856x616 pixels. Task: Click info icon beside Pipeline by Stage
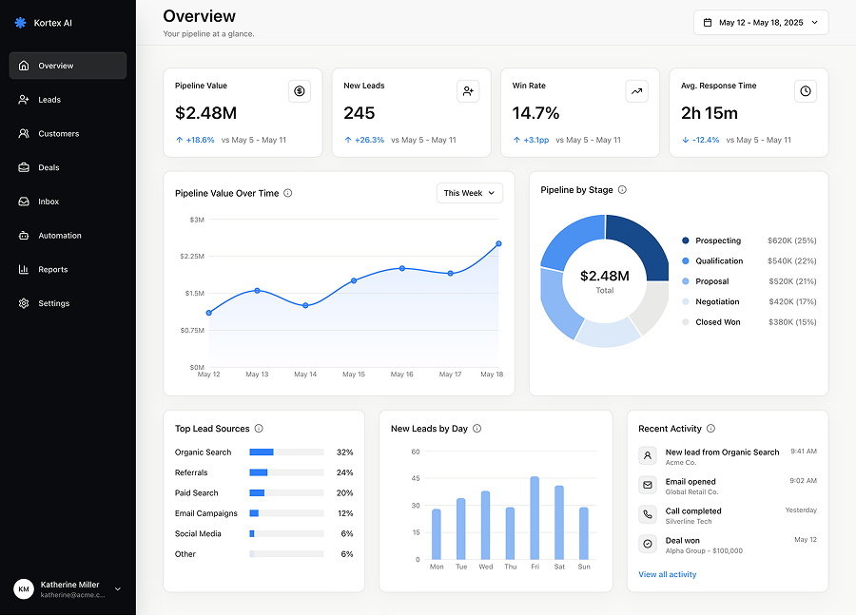pos(622,189)
